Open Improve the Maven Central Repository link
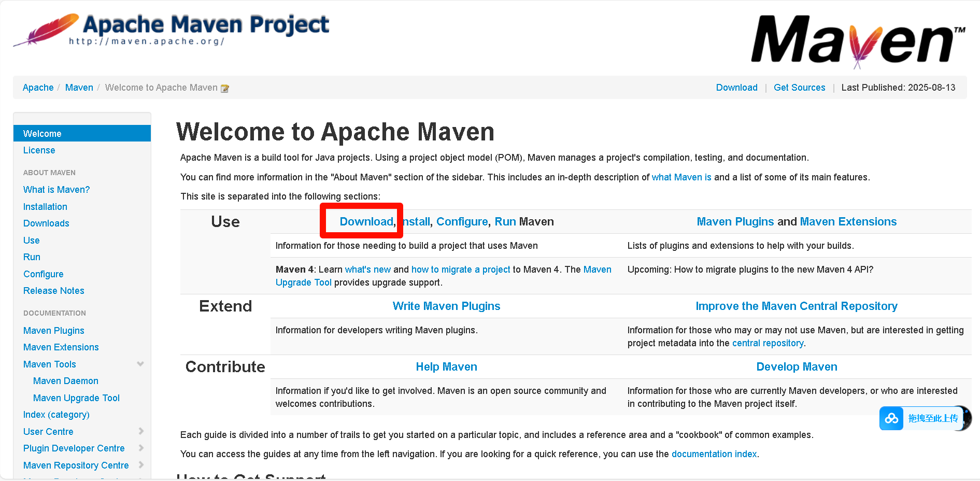This screenshot has width=980, height=481. point(797,306)
